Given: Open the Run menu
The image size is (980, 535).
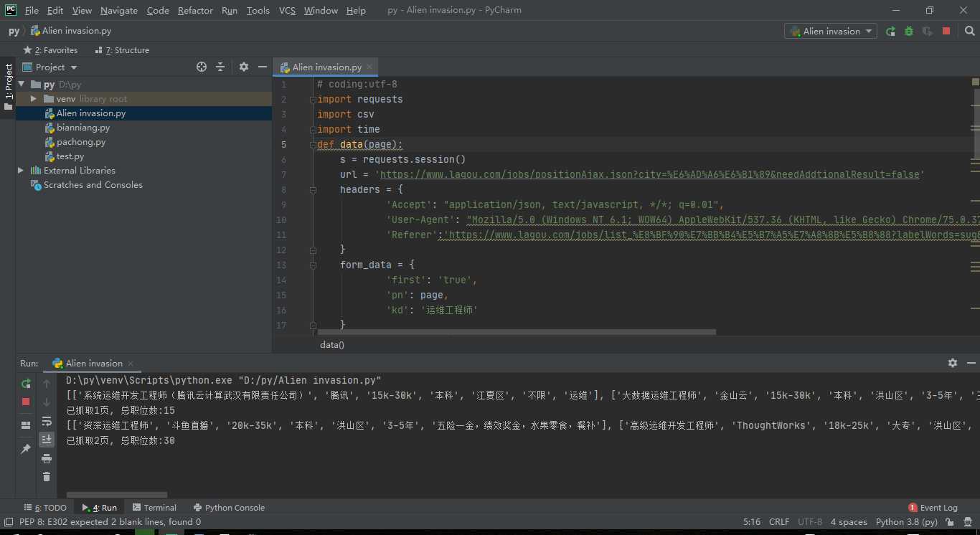Looking at the screenshot, I should click(230, 11).
